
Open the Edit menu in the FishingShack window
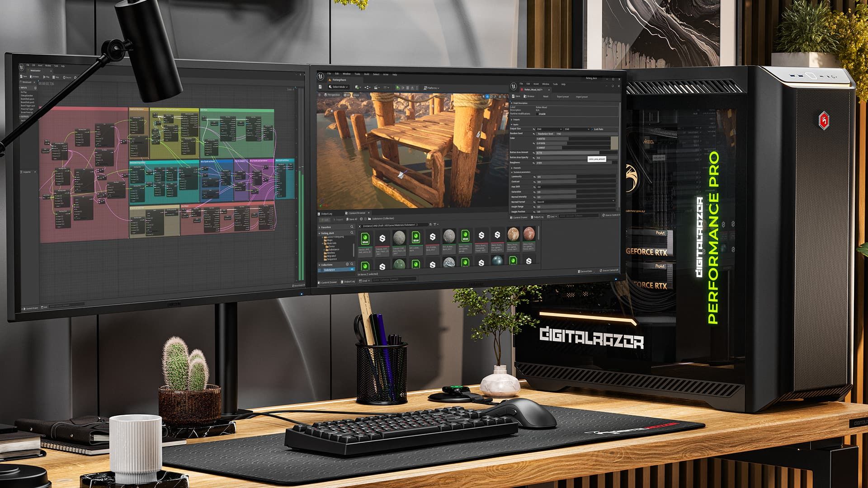coord(337,74)
